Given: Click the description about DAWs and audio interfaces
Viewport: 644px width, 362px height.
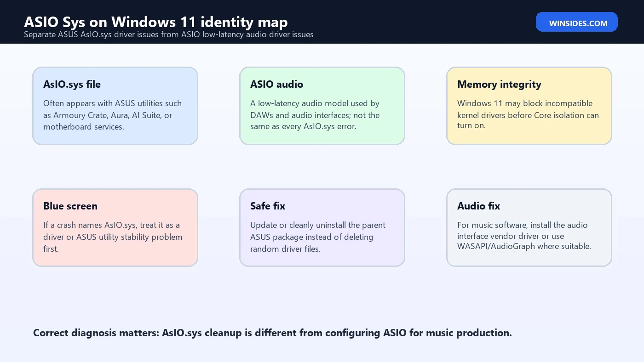Looking at the screenshot, I should point(315,115).
